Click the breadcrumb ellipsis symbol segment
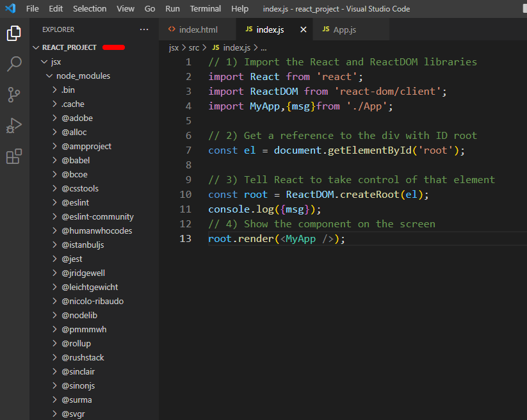This screenshot has height=420, width=527. [x=264, y=48]
